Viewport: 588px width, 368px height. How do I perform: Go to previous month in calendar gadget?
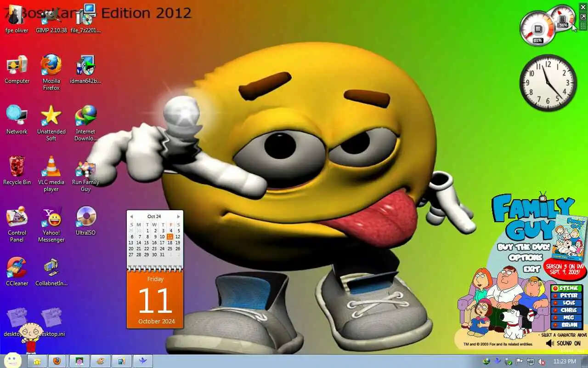click(131, 217)
